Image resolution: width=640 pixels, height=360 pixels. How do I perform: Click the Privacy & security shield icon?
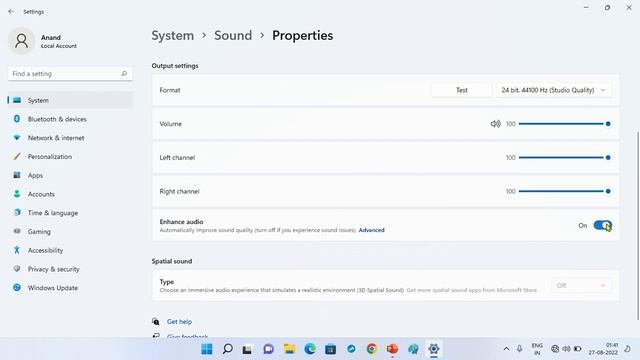point(17,269)
